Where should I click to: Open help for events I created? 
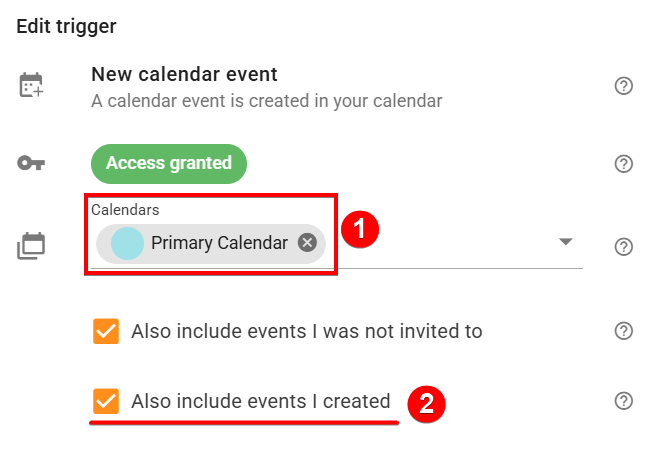tap(624, 401)
